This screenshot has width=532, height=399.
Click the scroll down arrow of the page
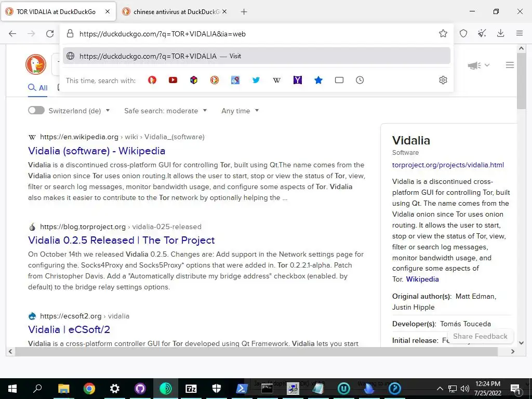(x=522, y=343)
